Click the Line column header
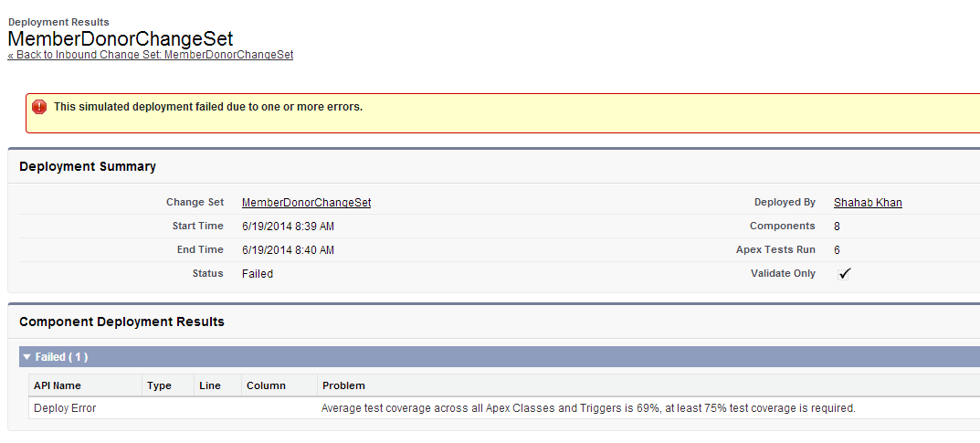Viewport: 980px width, 443px height. click(x=210, y=385)
